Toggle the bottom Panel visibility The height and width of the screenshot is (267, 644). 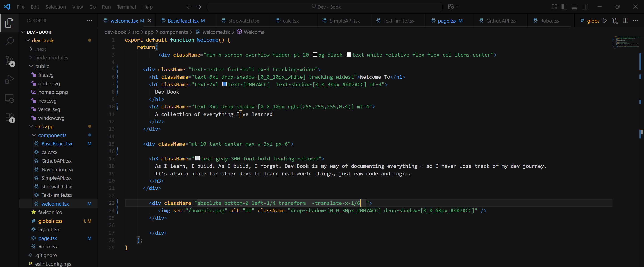point(574,7)
